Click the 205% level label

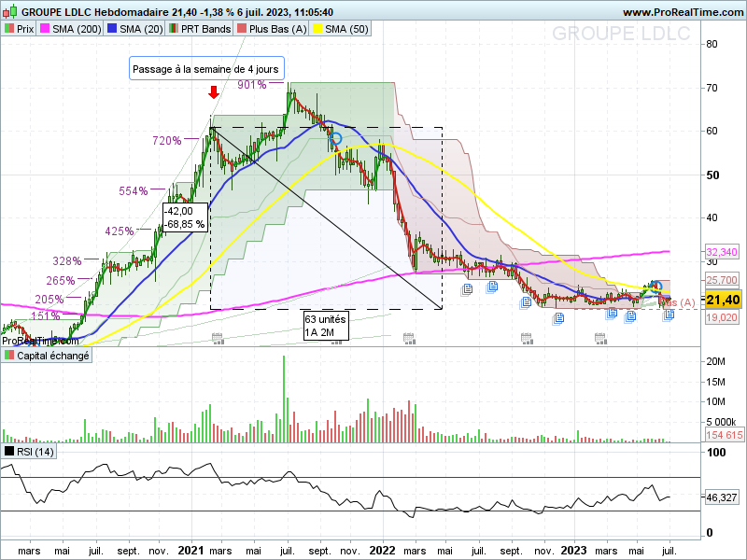point(49,300)
